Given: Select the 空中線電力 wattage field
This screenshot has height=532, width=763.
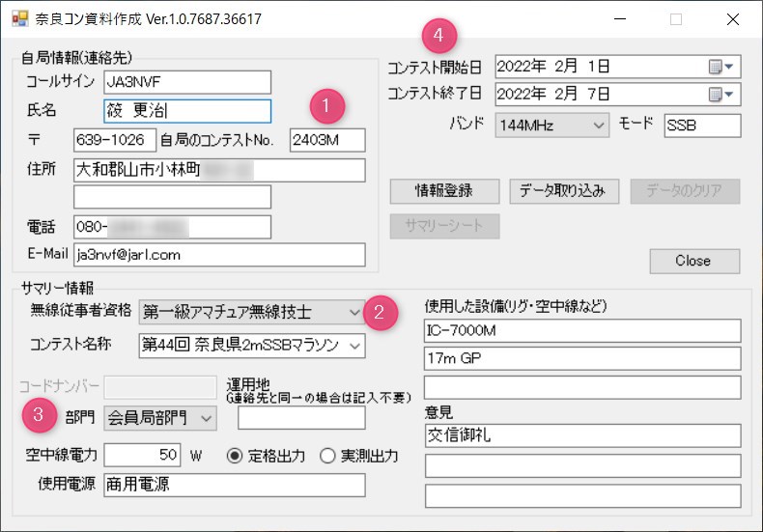Looking at the screenshot, I should pyautogui.click(x=142, y=455).
